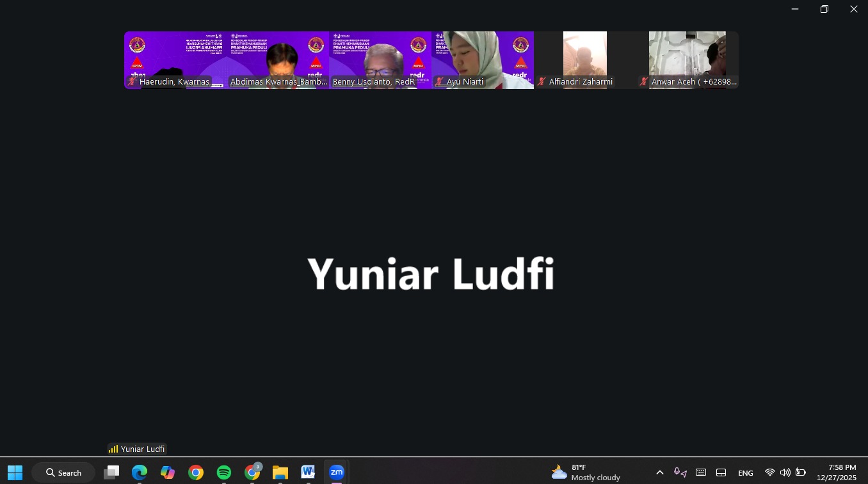Open File Explorer from the taskbar
The width and height of the screenshot is (868, 484).
coord(280,472)
